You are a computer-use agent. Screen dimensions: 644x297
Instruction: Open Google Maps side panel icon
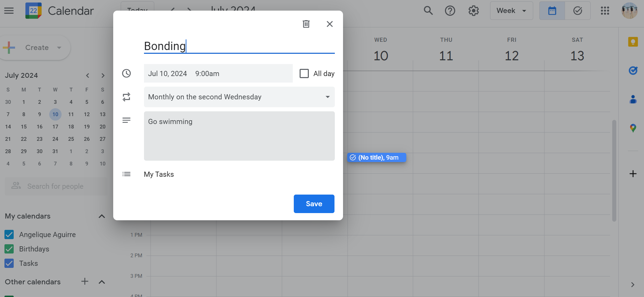pos(633,128)
